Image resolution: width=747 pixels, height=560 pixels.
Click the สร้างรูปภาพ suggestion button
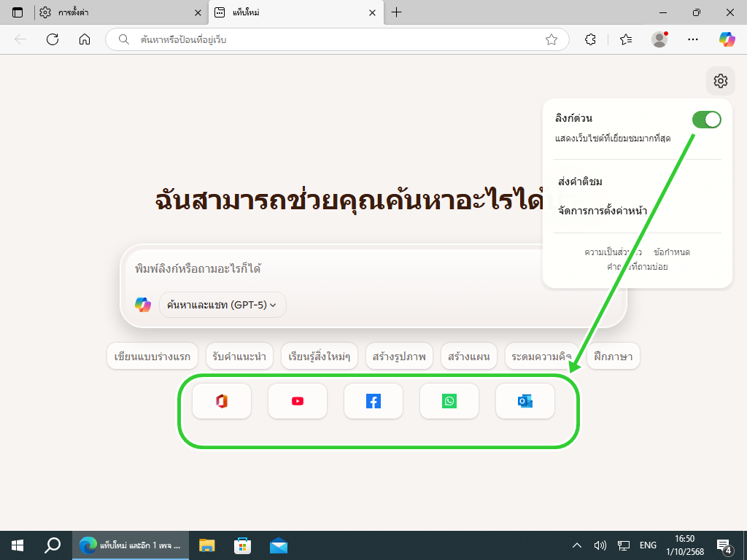coord(400,357)
